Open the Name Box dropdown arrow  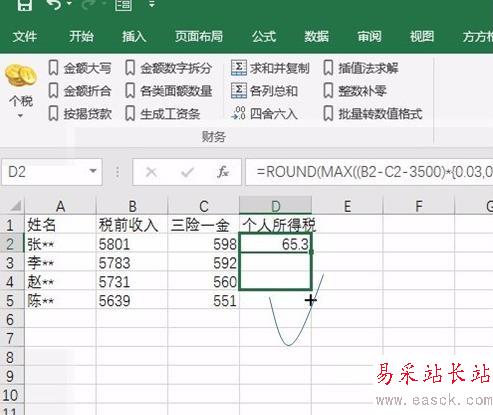coord(93,171)
